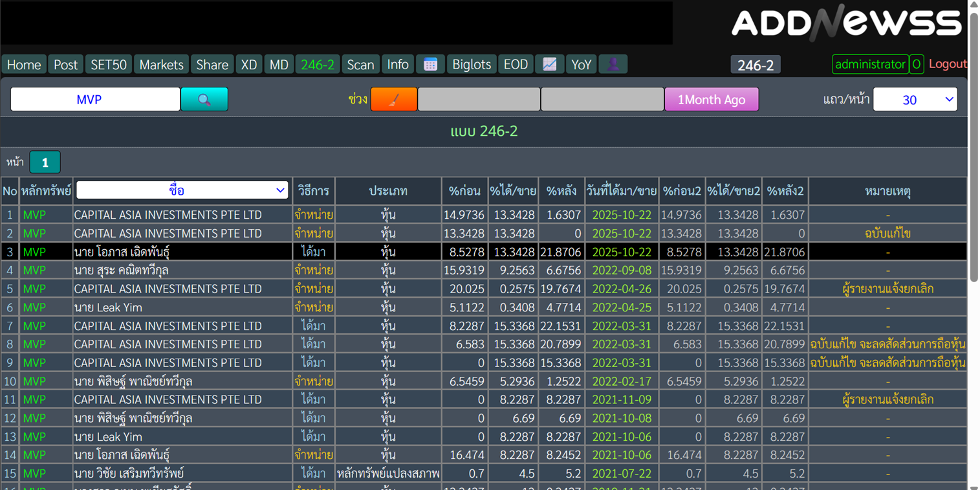Image resolution: width=980 pixels, height=490 pixels.
Task: Click the administrator account button
Action: [x=869, y=64]
